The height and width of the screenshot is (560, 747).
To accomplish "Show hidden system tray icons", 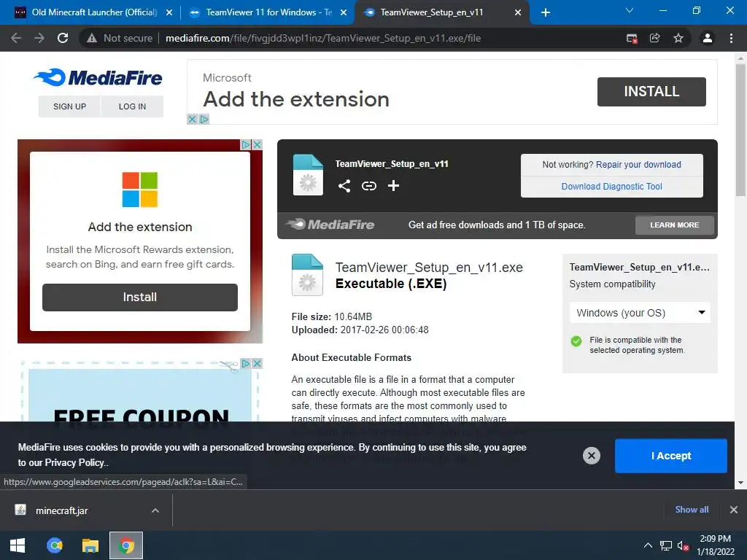I will (x=648, y=545).
